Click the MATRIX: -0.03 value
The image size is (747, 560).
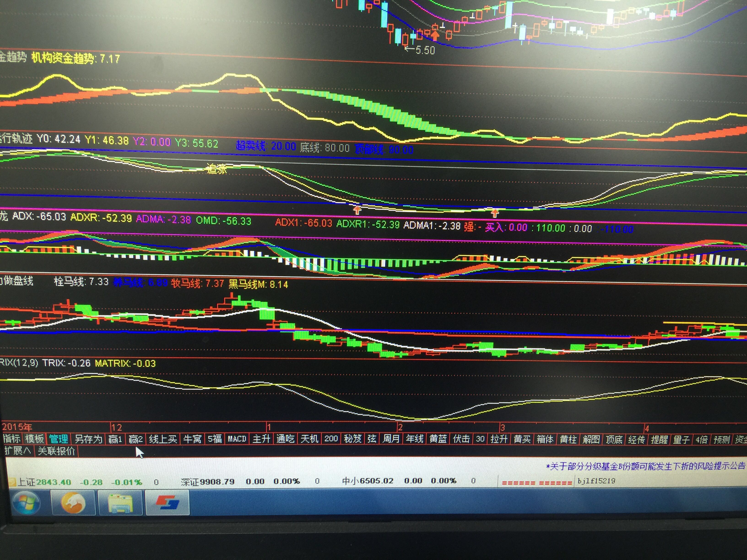tap(125, 363)
